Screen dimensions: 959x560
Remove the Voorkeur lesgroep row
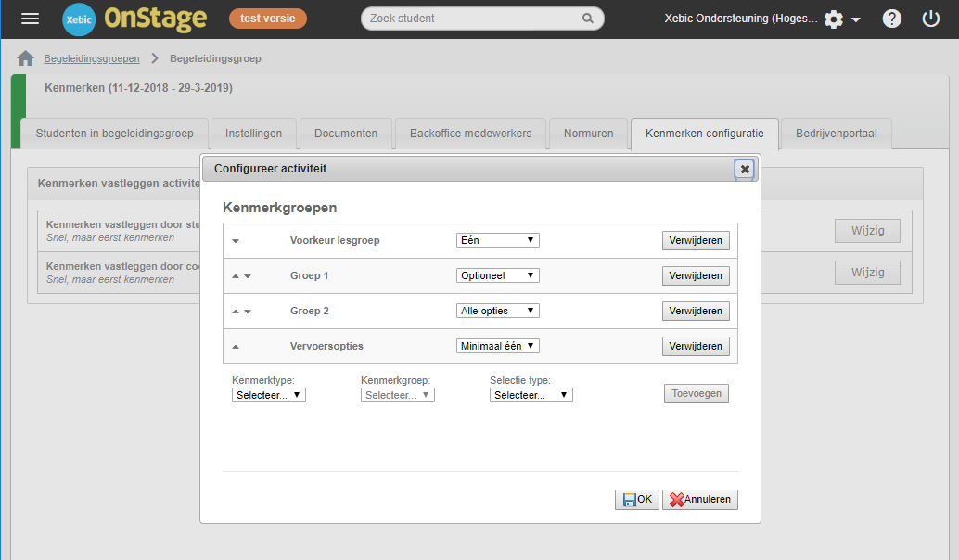point(696,240)
